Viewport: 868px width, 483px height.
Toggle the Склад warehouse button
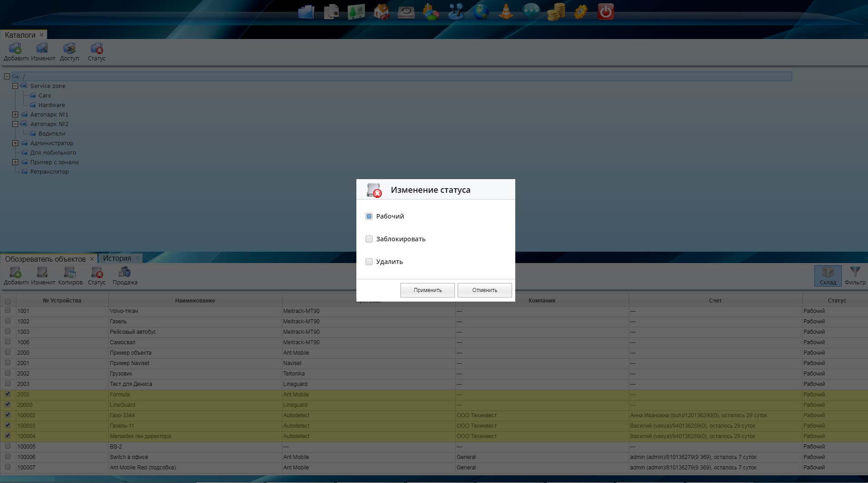pyautogui.click(x=828, y=276)
